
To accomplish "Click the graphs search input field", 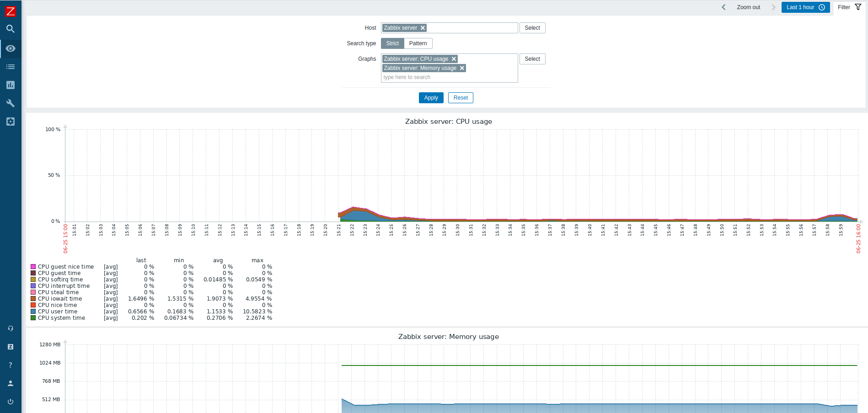I will pyautogui.click(x=448, y=77).
